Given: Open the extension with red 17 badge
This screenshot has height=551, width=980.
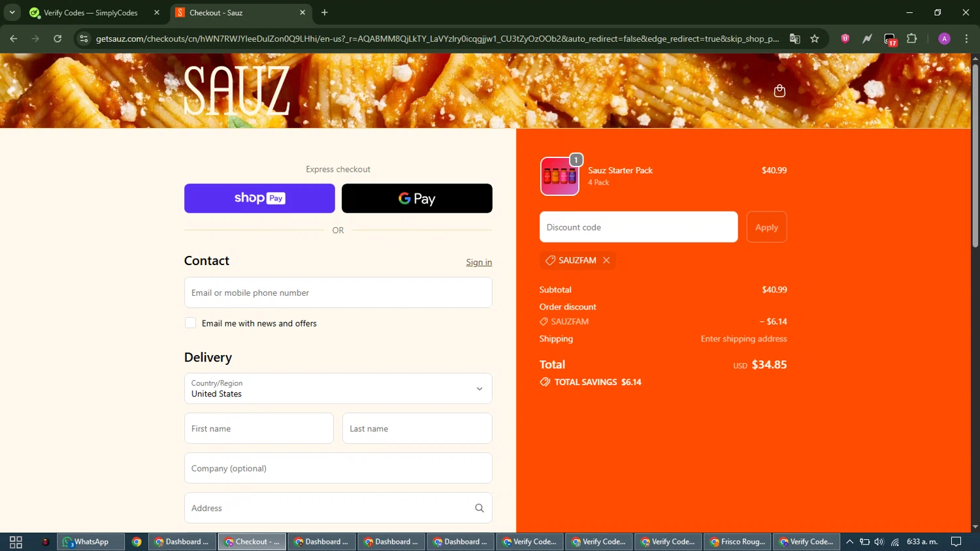Looking at the screenshot, I should pos(890,39).
